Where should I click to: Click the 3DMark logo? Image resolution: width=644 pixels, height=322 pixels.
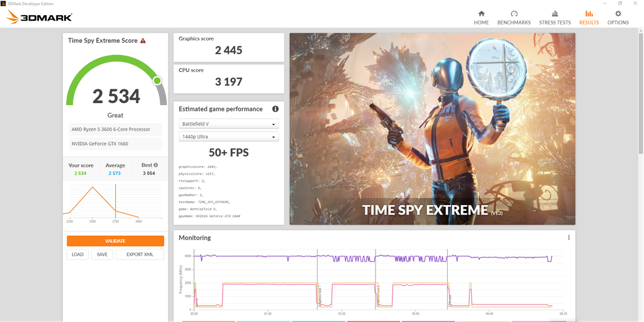(x=40, y=17)
